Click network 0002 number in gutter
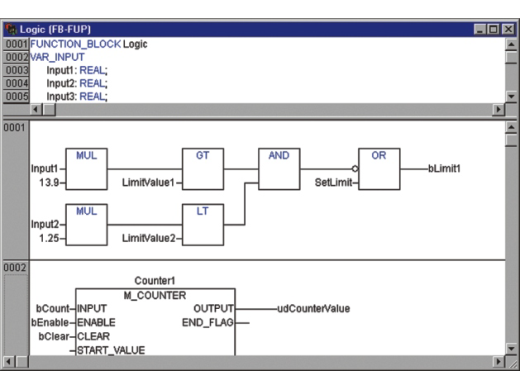 (14, 268)
